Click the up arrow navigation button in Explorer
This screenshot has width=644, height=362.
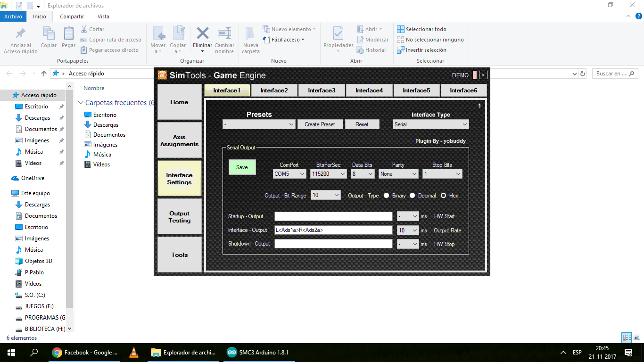tap(44, 74)
